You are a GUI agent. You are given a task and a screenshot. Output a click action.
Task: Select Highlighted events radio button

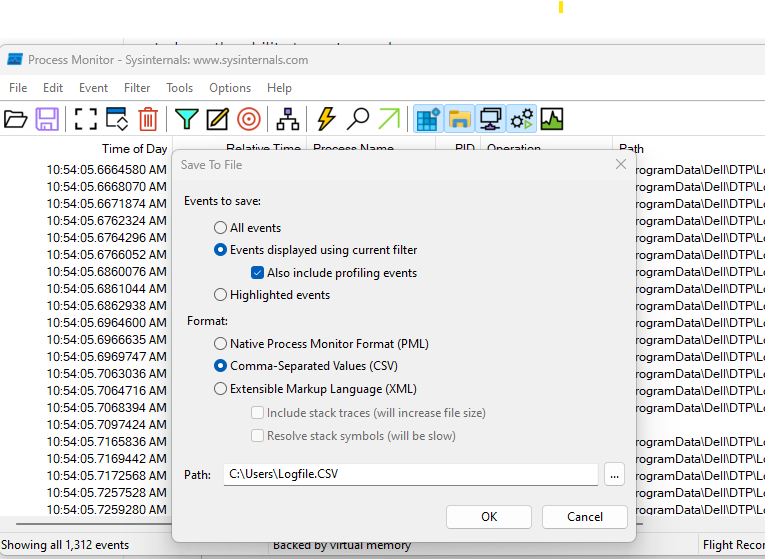pyautogui.click(x=221, y=295)
